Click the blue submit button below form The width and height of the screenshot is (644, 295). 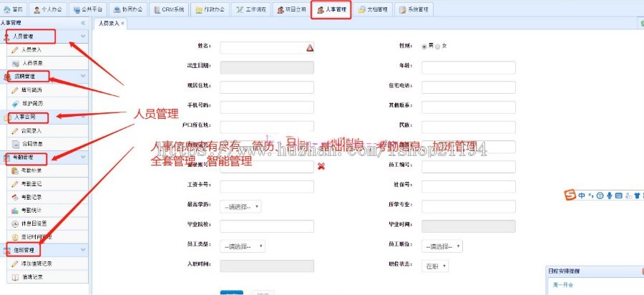(232, 293)
